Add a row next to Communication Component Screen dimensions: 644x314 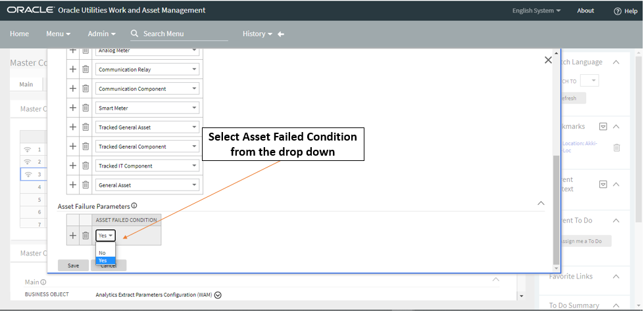[x=73, y=89]
